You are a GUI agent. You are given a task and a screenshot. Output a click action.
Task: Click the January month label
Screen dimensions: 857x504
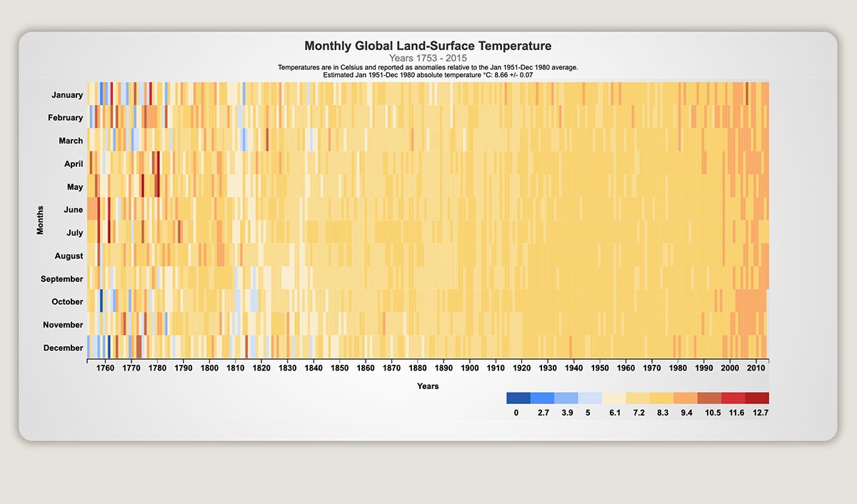coord(67,95)
